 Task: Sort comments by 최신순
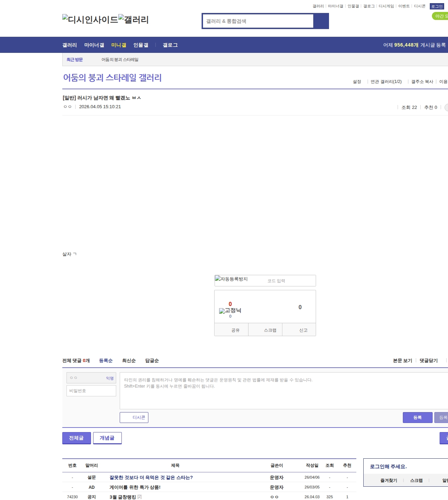click(x=129, y=361)
